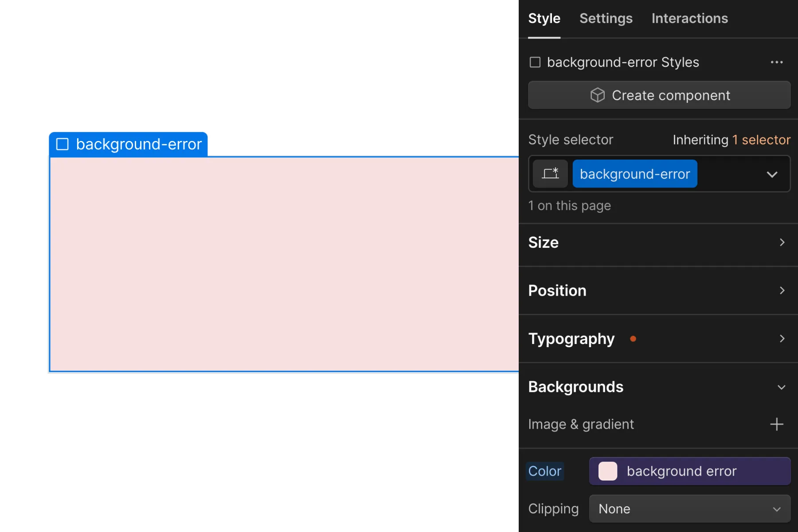The image size is (798, 532).
Task: Click the '1 on this page' text
Action: pos(570,206)
